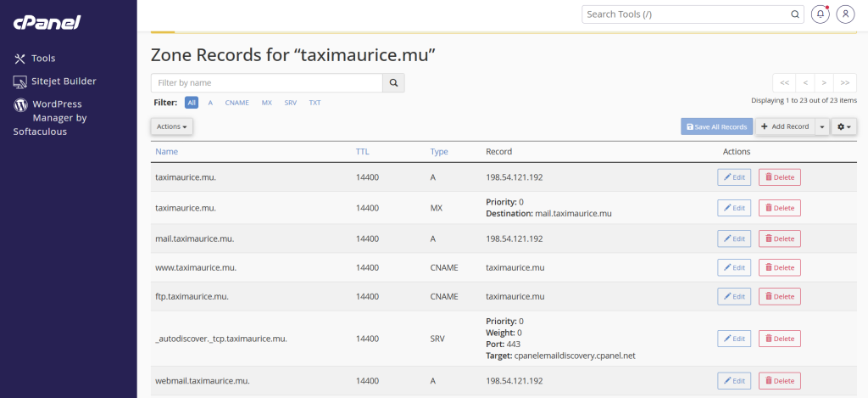
Task: Open the user account icon
Action: coord(845,14)
